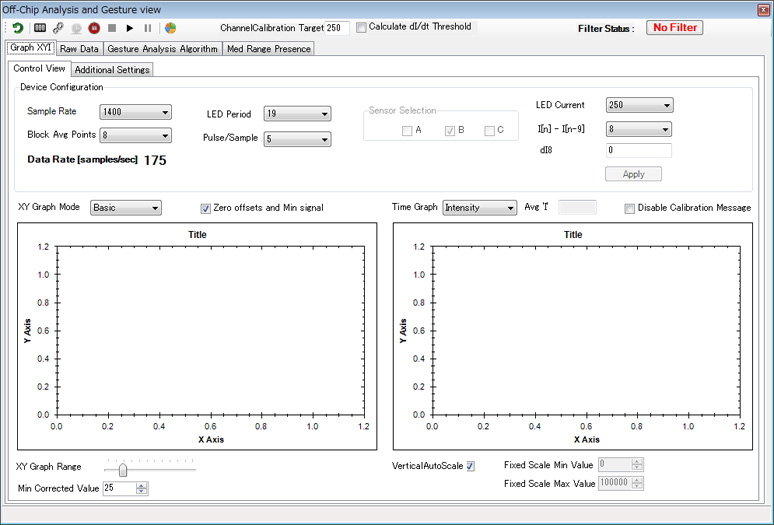Click the green refresh arrow icon
774x525 pixels.
18,28
